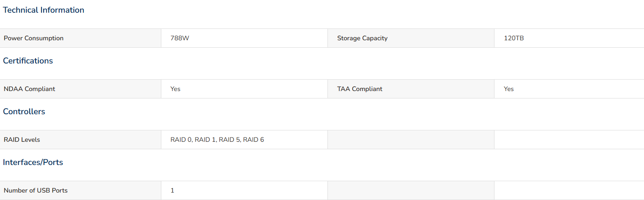Screen dimensions: 644x200
Task: Select the Power Consumption label cell
Action: click(80, 38)
